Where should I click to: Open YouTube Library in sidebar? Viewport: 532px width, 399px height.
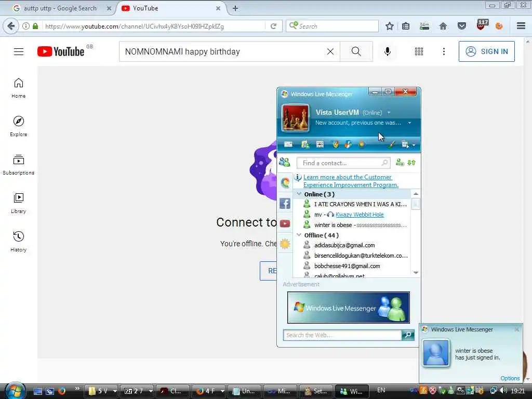click(19, 203)
